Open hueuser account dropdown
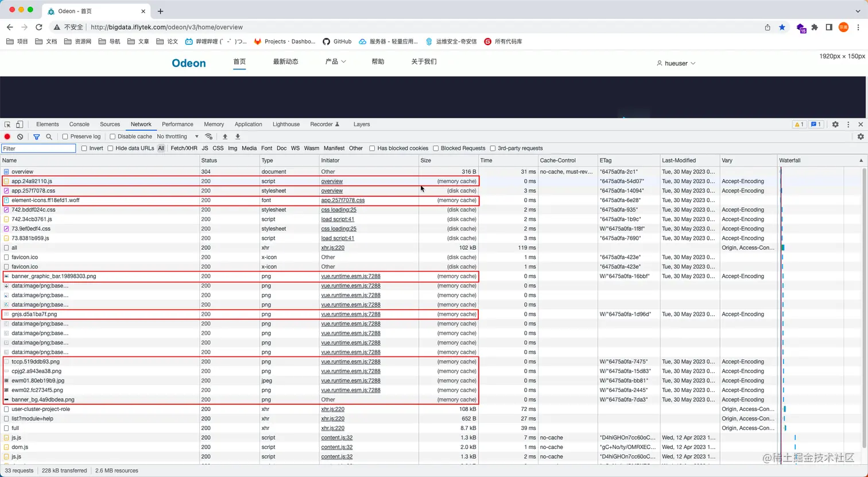Image resolution: width=868 pixels, height=477 pixels. click(x=676, y=63)
